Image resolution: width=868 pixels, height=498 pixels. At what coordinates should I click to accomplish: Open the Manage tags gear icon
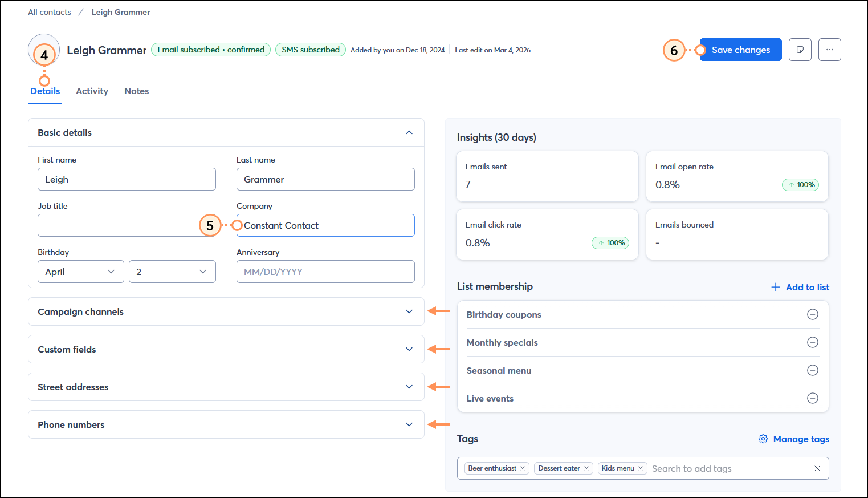point(763,439)
